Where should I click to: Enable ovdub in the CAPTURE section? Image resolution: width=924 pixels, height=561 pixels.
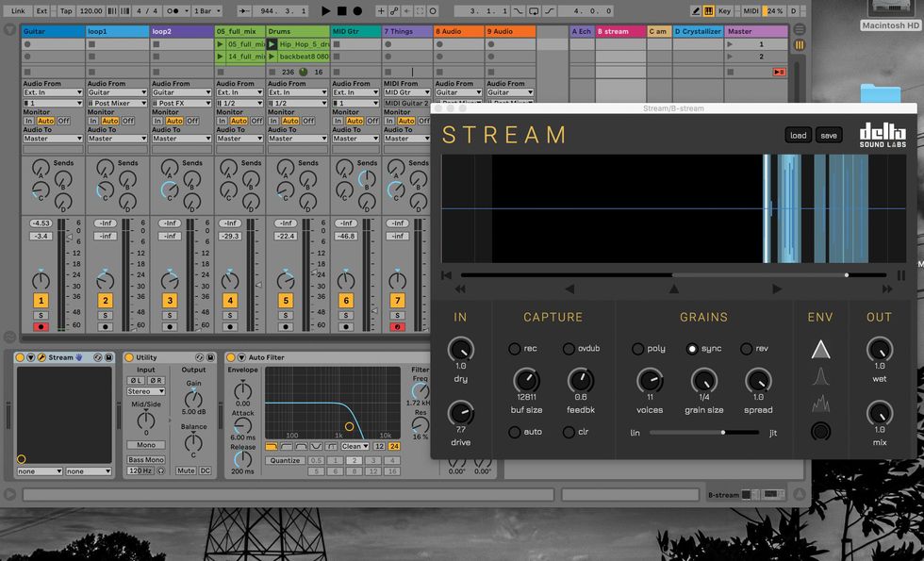[x=568, y=349]
